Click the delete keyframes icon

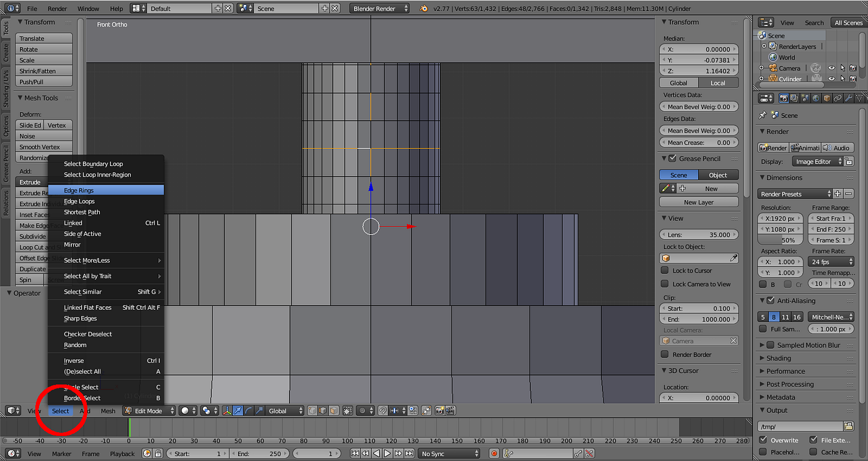point(588,454)
